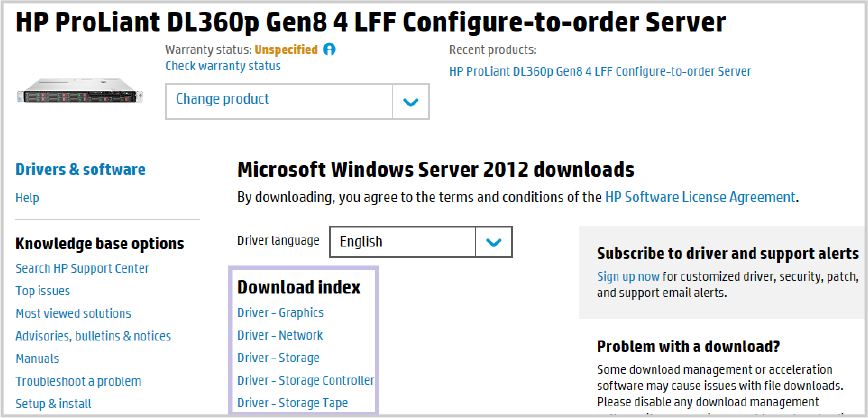
Task: Open the Change product selector field
Action: pos(297,101)
